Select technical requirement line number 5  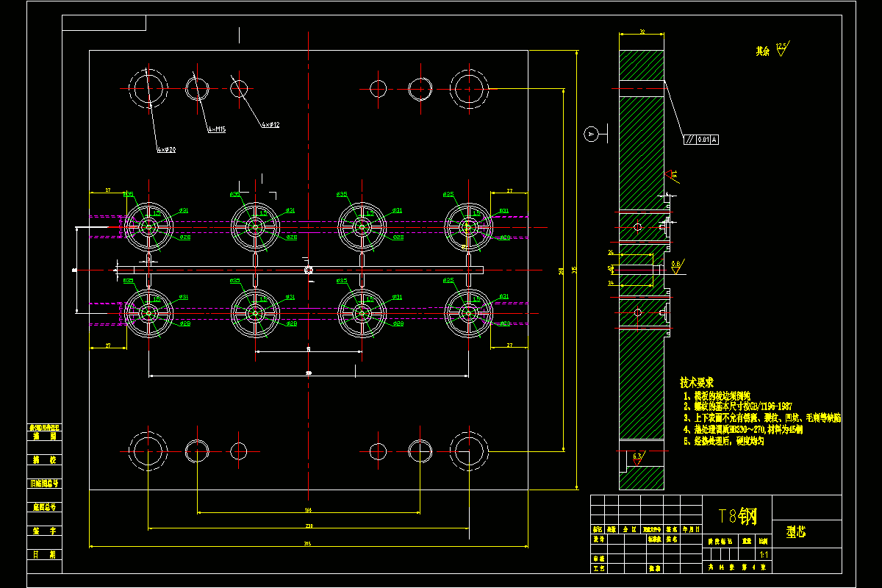pyautogui.click(x=724, y=441)
